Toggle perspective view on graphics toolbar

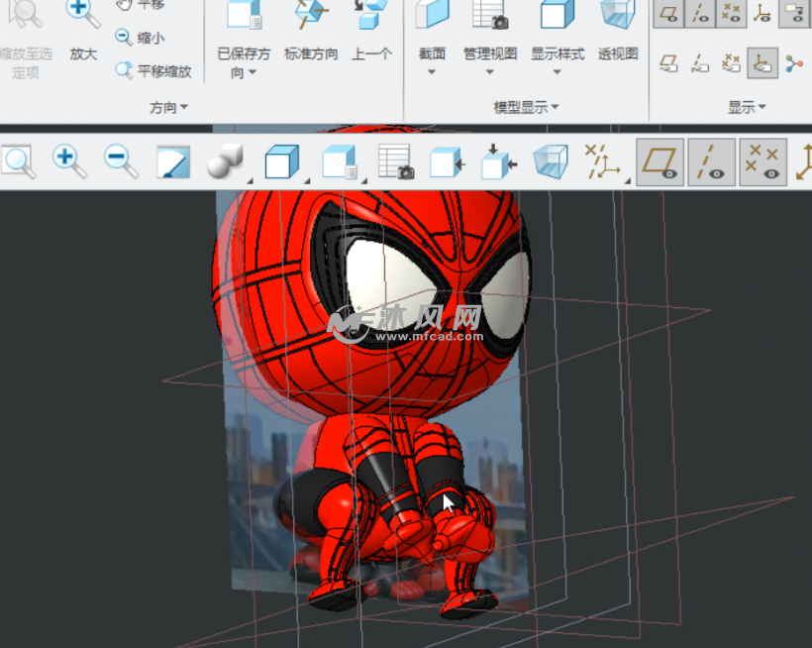click(x=551, y=162)
